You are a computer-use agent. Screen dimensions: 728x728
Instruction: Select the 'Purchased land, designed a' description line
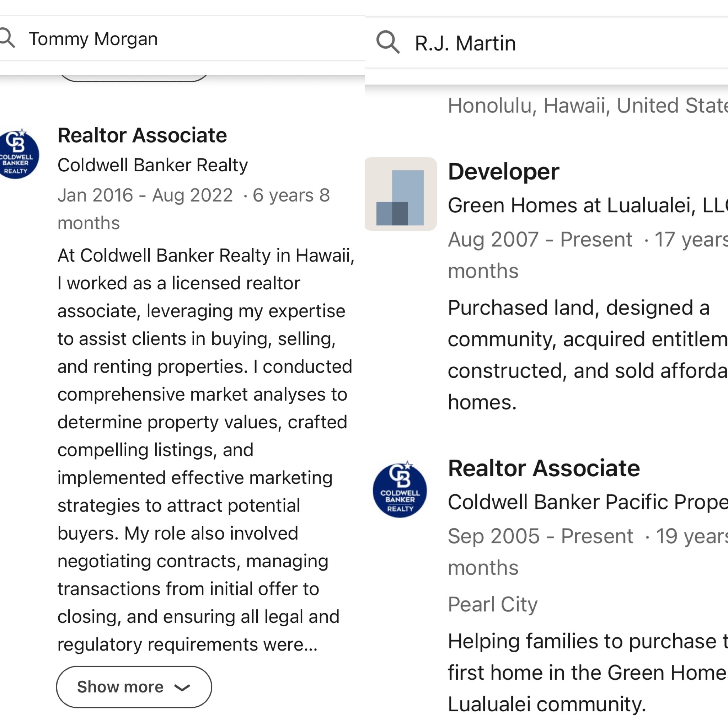(x=579, y=308)
